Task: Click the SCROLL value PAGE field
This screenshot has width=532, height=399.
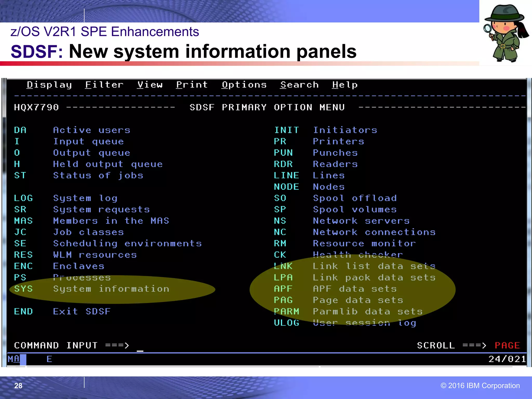Action: [507, 345]
